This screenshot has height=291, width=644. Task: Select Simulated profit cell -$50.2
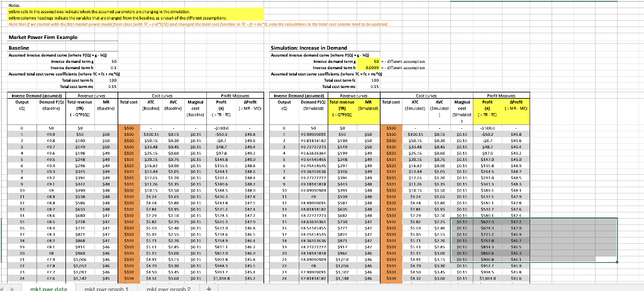click(486, 134)
